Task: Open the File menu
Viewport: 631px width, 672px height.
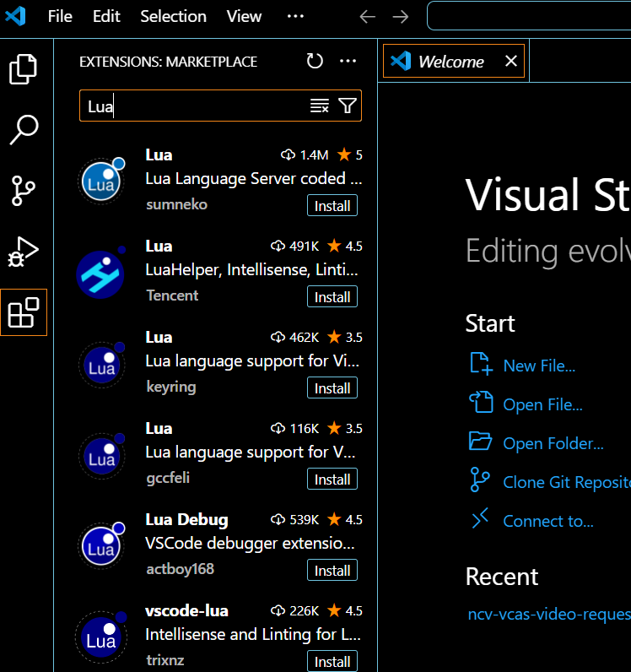Action: [60, 16]
